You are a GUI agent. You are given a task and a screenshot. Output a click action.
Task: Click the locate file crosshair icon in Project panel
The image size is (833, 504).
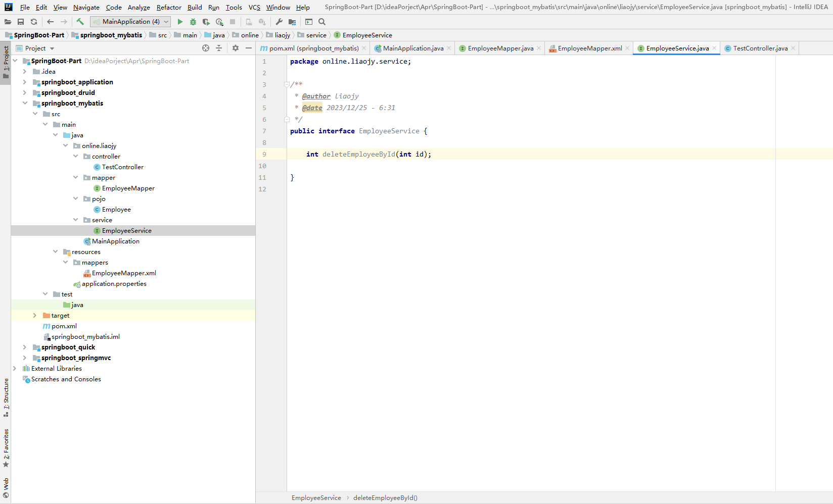click(206, 48)
